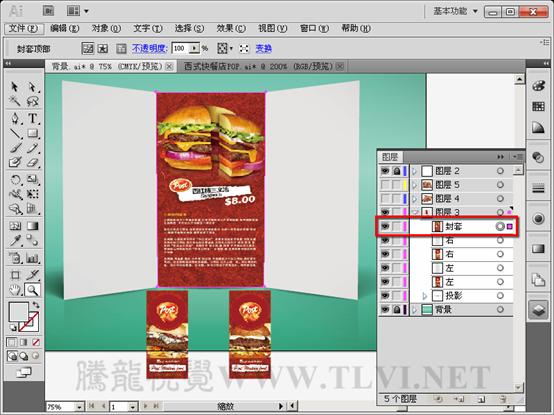Hide the 投影 sublayer
The image size is (554, 415).
click(385, 296)
